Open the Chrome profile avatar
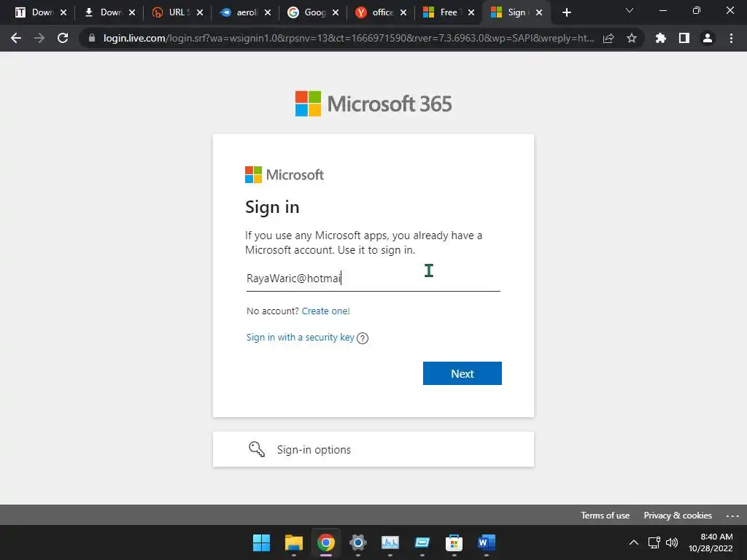Screen dimensions: 747x560 708,38
